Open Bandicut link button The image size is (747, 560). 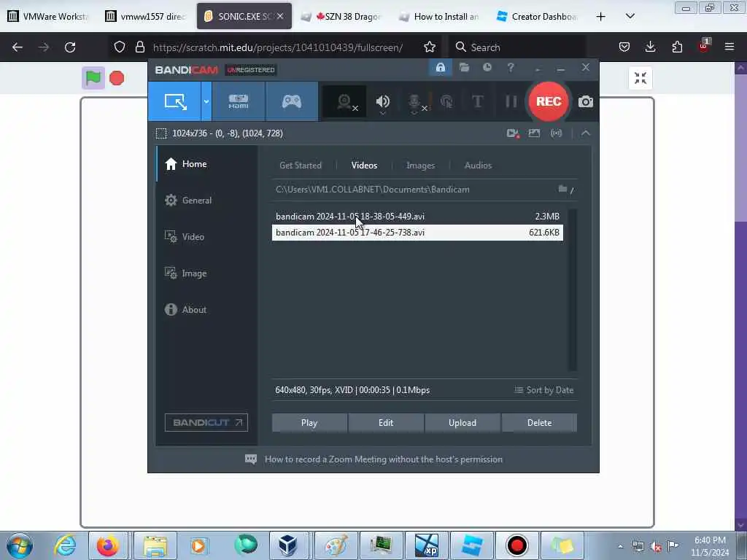[x=206, y=422]
